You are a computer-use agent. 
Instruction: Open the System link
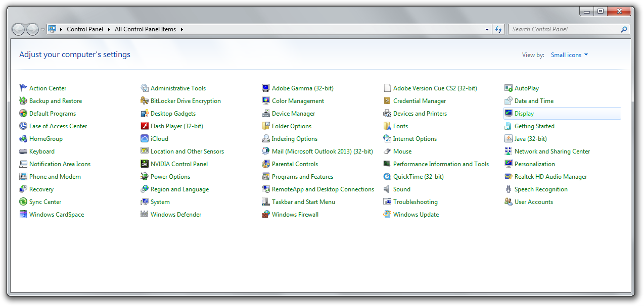click(160, 201)
